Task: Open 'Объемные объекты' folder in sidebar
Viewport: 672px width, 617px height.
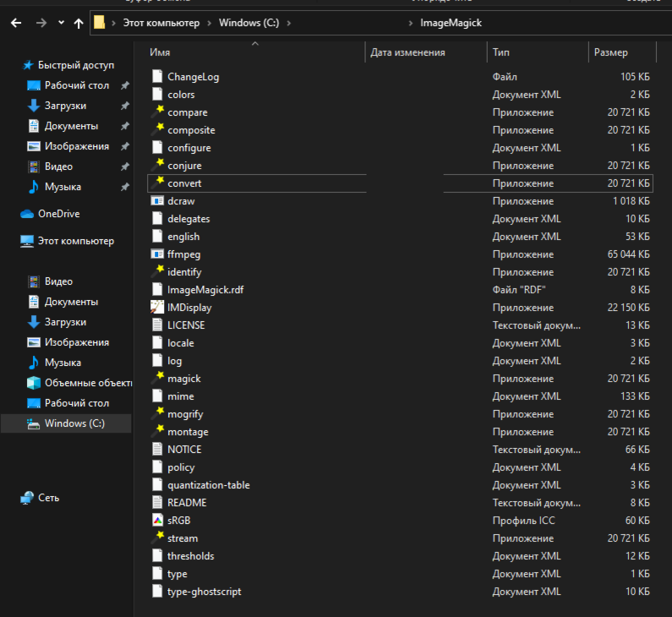Action: click(88, 383)
